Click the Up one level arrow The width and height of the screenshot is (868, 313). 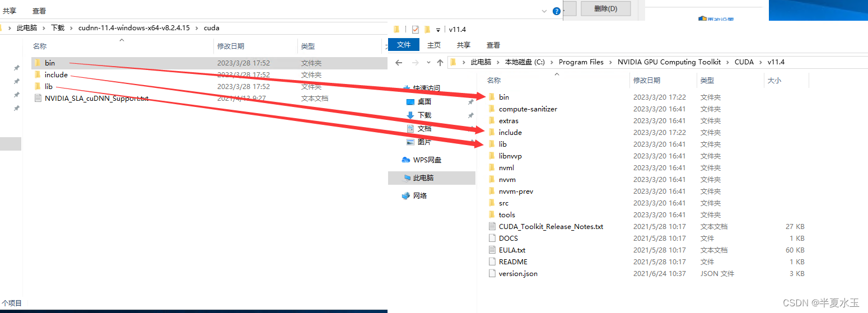(x=440, y=62)
